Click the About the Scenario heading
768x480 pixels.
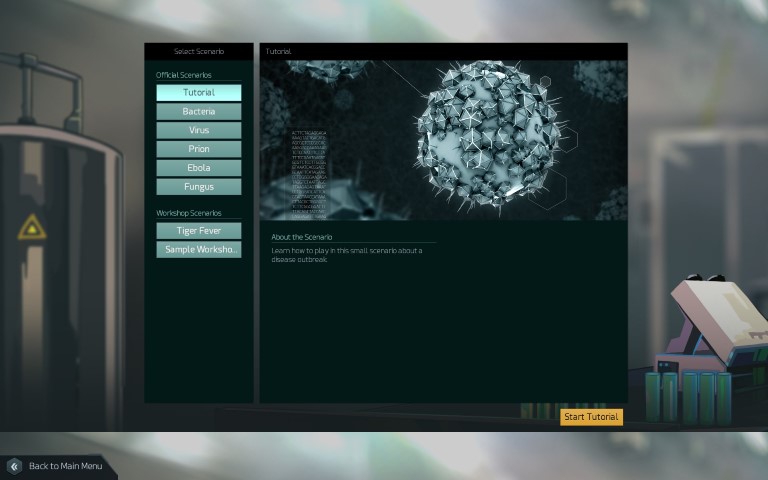(302, 237)
